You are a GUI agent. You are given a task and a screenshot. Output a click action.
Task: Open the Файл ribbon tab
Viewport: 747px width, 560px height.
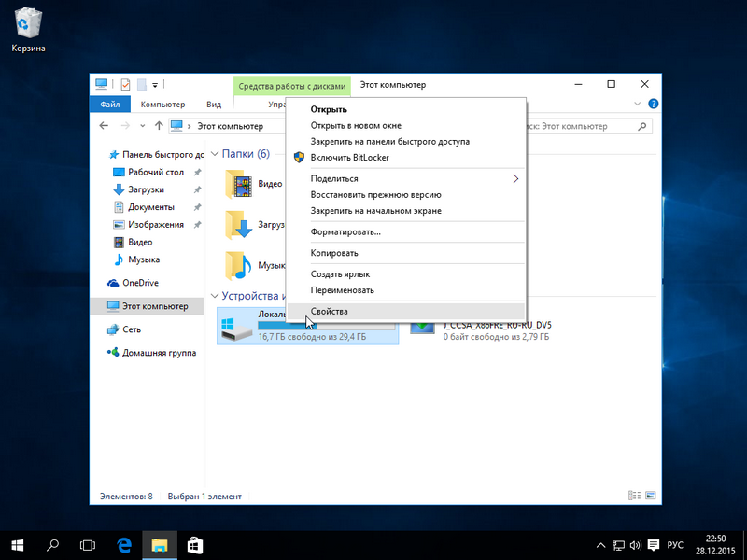point(109,105)
